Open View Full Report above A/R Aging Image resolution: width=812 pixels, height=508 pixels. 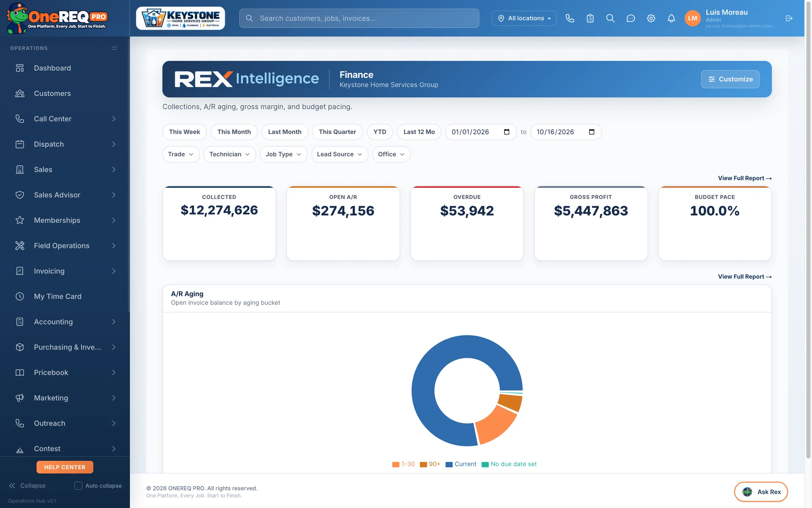[745, 277]
